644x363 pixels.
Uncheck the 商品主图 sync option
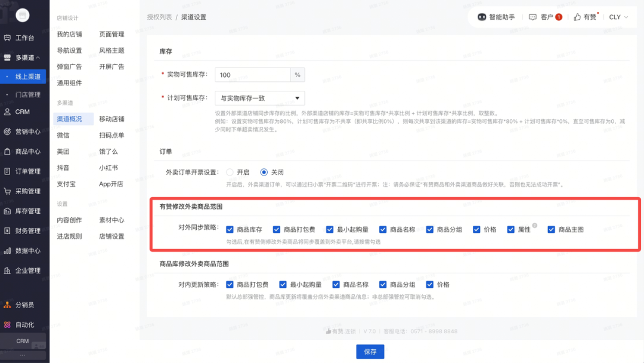click(x=551, y=229)
